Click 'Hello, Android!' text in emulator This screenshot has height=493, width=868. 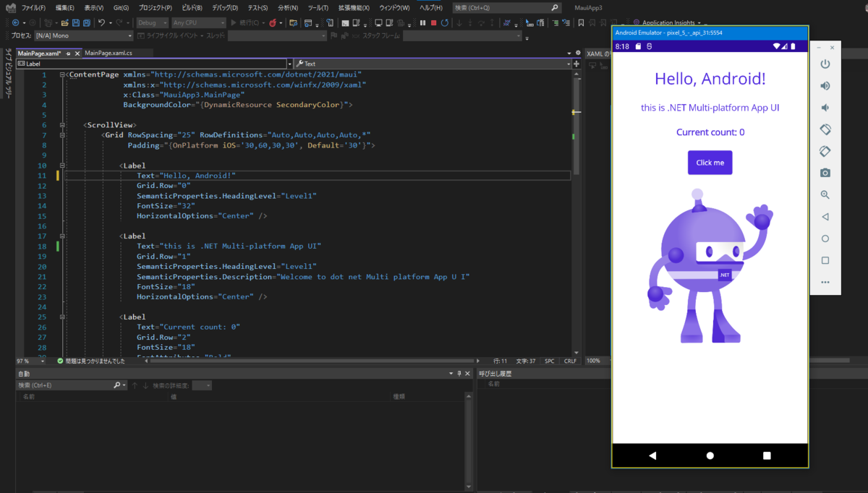pyautogui.click(x=710, y=79)
